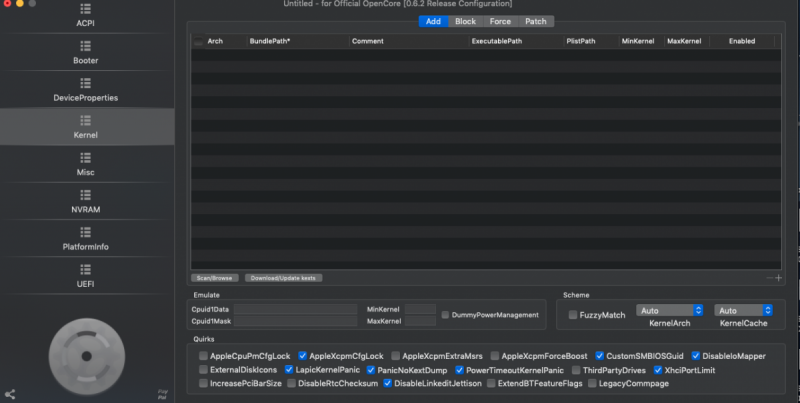Open the ACPI section icon
This screenshot has height=403, width=800.
(x=86, y=9)
